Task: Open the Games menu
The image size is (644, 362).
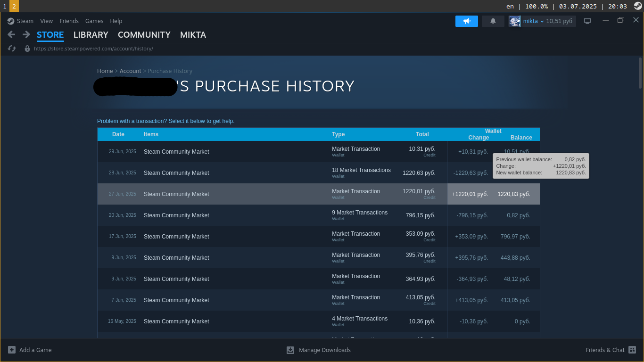Action: click(94, 21)
